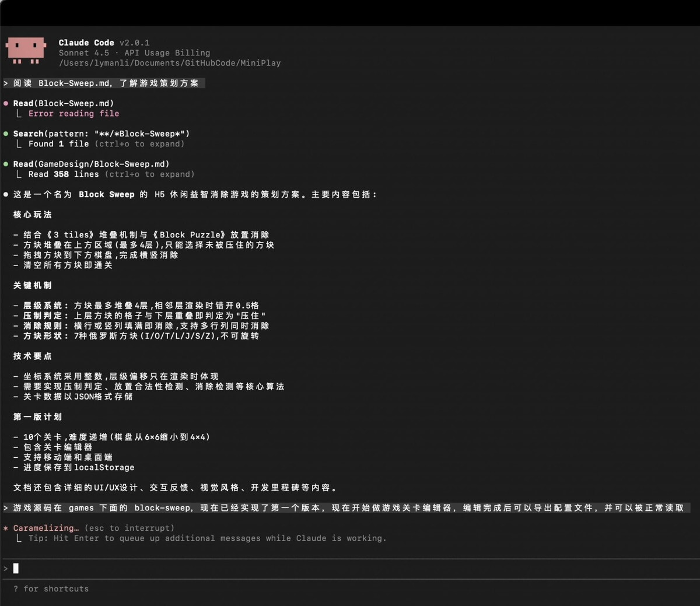Click the Caramelizing spinner asterisk
This screenshot has height=606, width=700.
pyautogui.click(x=6, y=528)
